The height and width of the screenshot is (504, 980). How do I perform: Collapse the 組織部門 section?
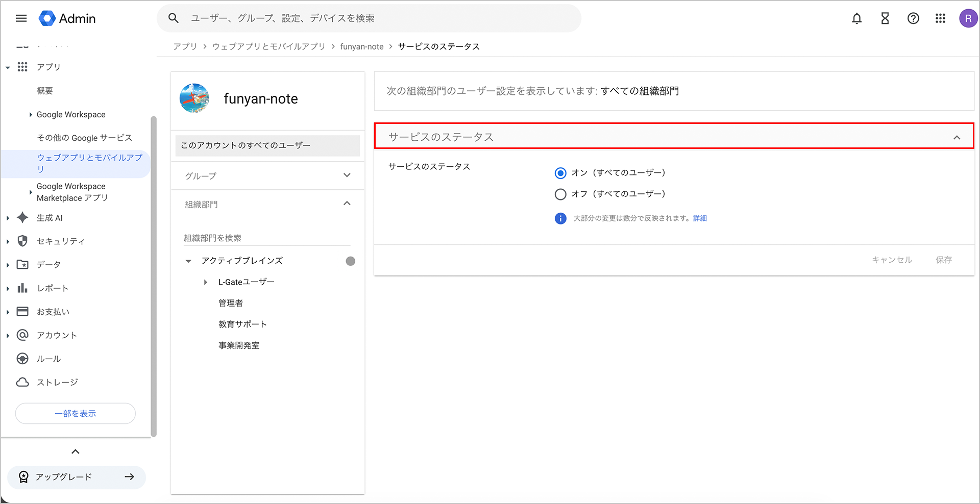[x=347, y=204]
